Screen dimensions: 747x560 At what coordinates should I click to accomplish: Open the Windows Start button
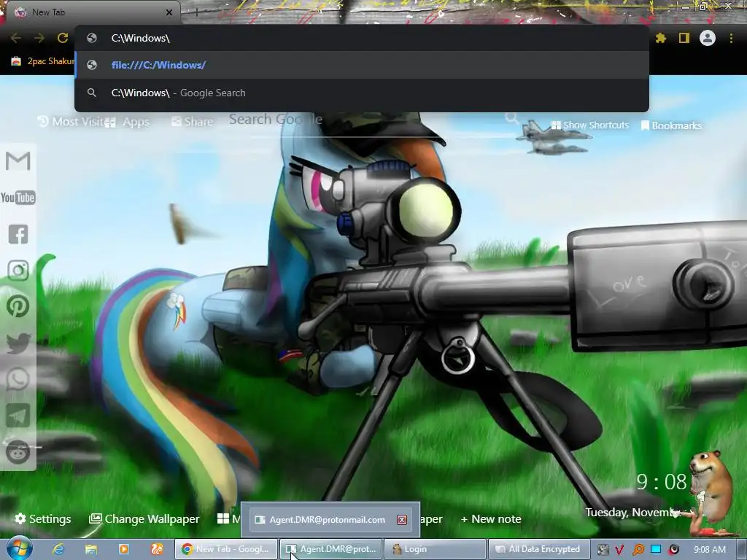(x=19, y=548)
